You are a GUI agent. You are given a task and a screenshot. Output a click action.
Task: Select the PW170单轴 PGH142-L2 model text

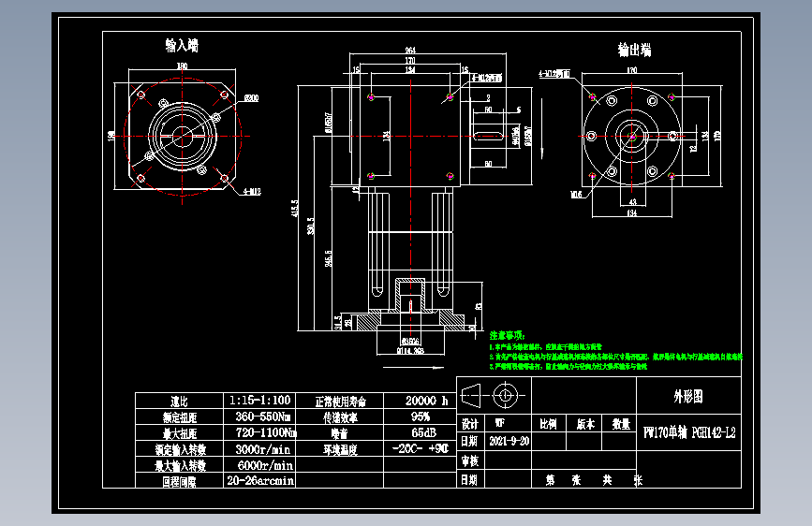(x=689, y=432)
